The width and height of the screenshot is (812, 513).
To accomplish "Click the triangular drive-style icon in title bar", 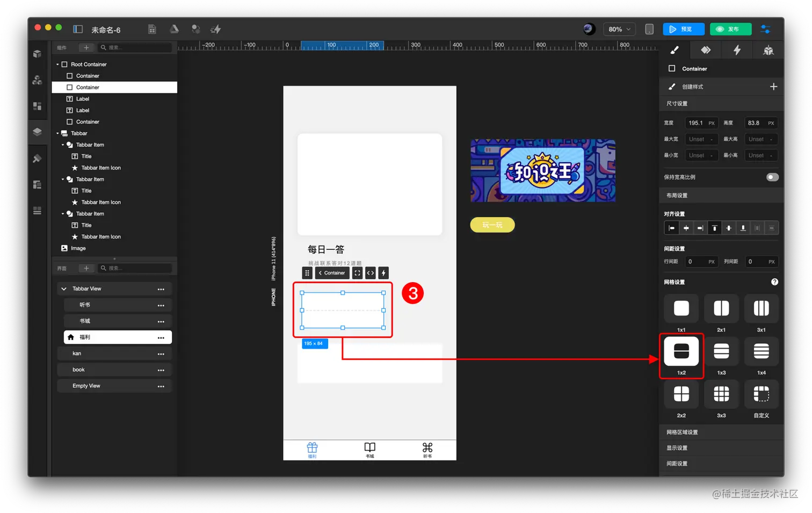I will point(174,29).
